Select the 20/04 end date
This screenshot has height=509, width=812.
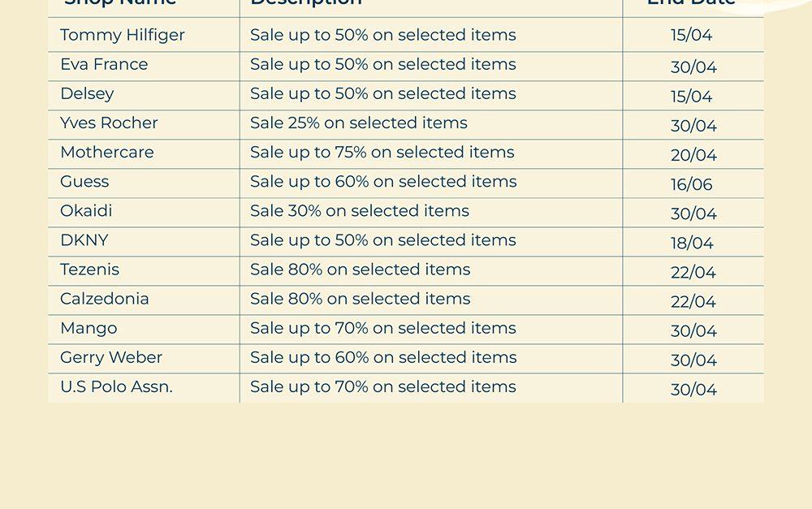[x=693, y=155]
